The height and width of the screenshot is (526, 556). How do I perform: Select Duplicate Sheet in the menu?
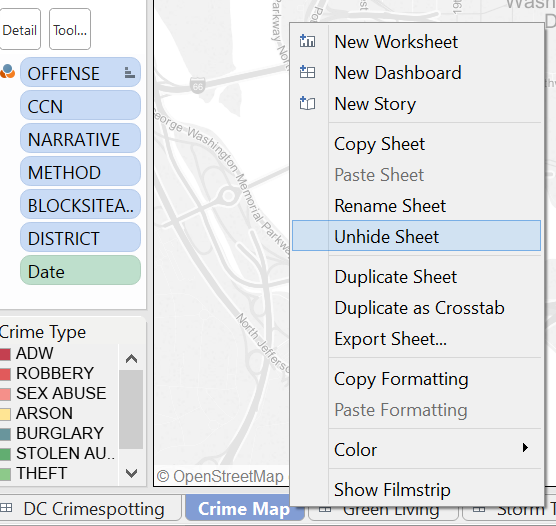click(416, 277)
